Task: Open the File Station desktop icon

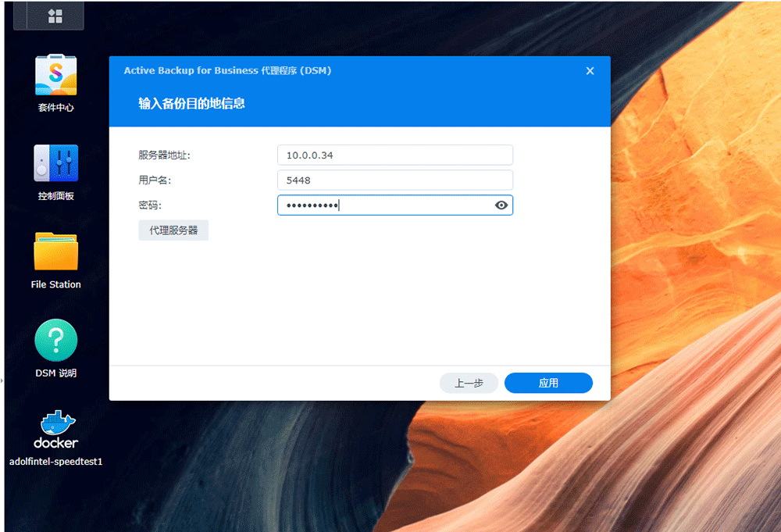Action: 55,260
